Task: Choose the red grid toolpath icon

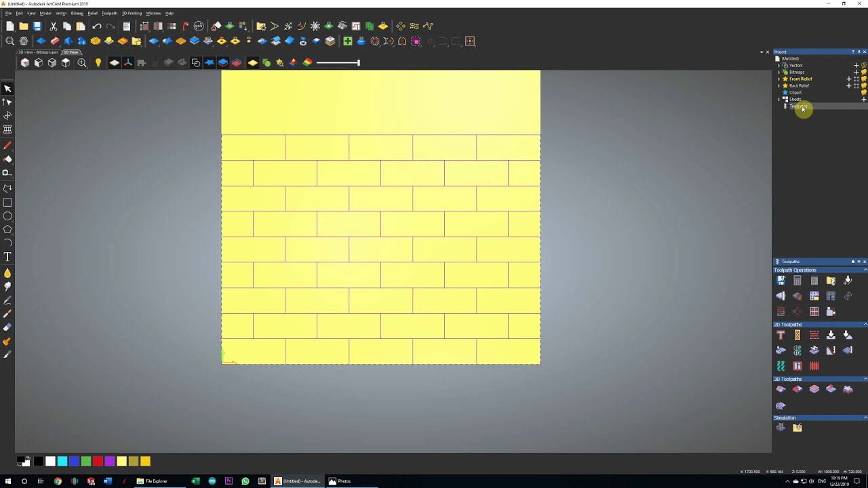Action: tap(814, 366)
